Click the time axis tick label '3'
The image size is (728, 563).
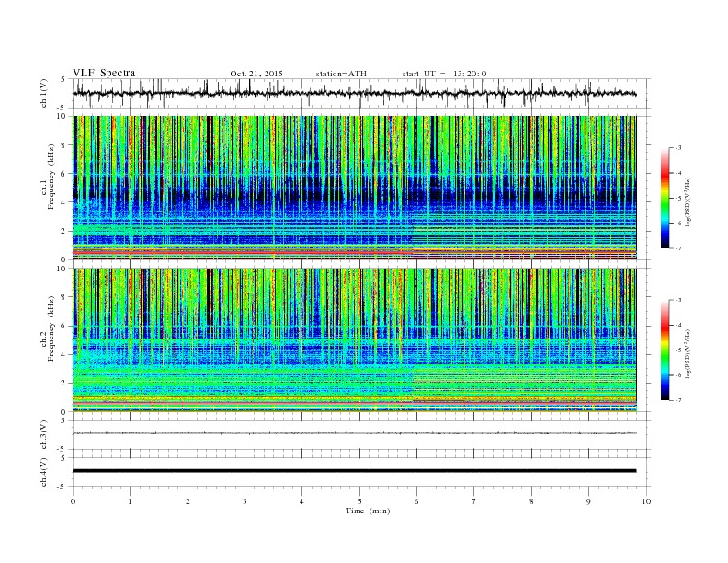point(245,501)
